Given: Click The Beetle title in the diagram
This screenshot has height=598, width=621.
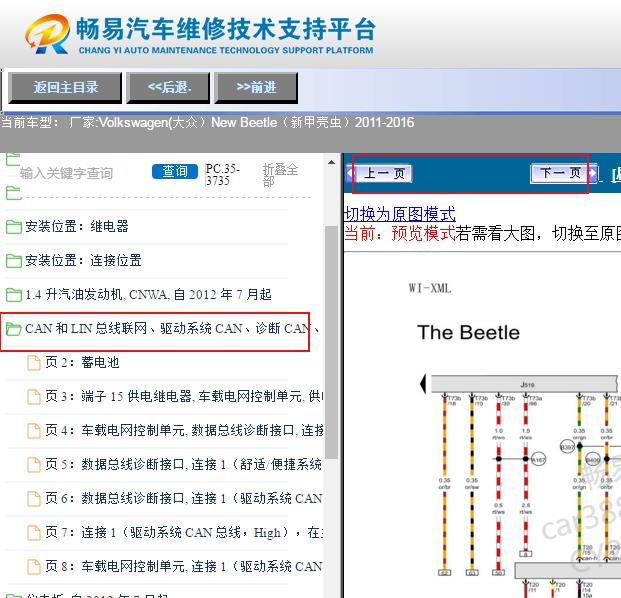Looking at the screenshot, I should click(468, 332).
